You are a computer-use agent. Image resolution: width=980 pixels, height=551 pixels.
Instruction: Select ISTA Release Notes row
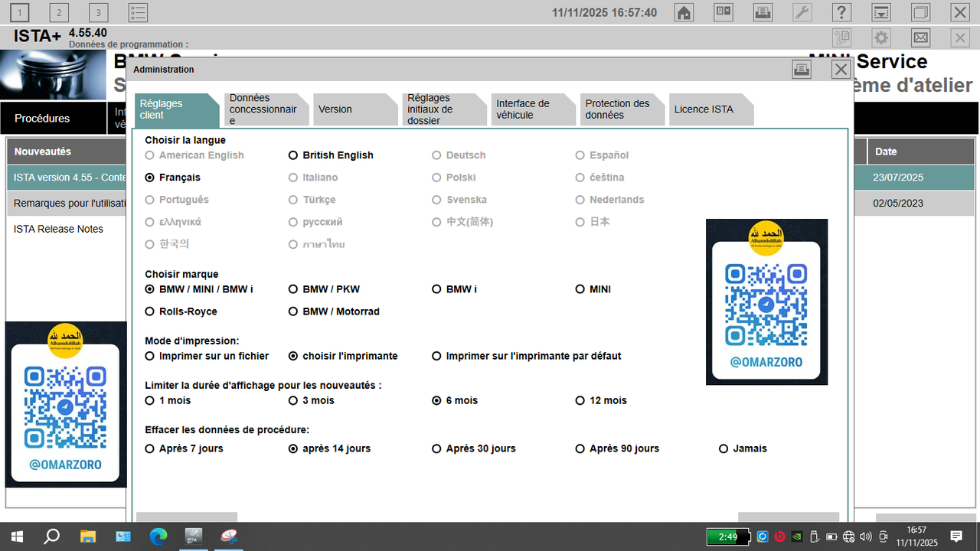(x=67, y=229)
